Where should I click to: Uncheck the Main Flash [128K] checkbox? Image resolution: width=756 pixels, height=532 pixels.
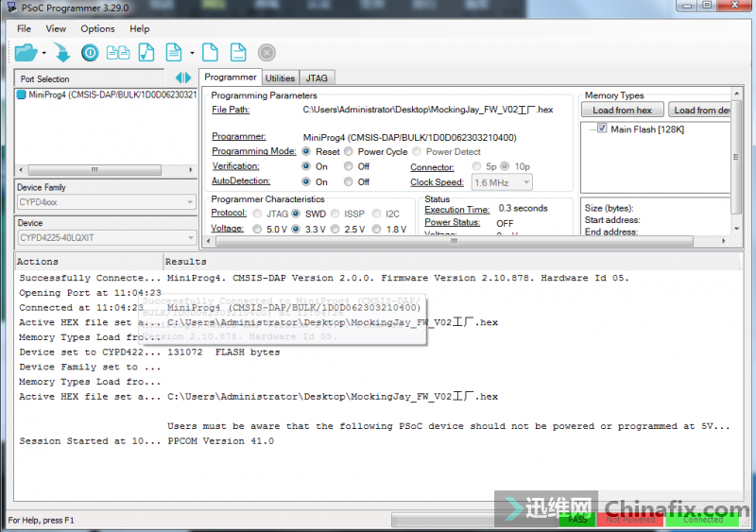pos(602,129)
